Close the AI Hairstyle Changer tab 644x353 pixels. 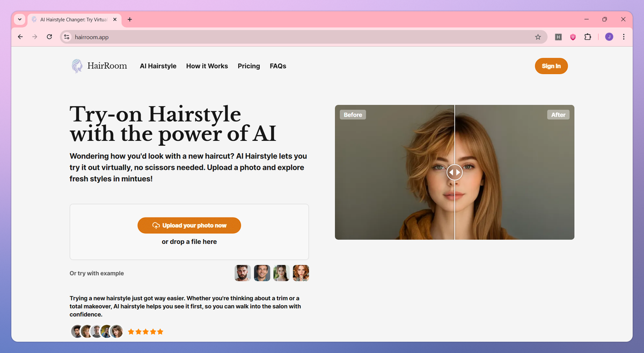(x=116, y=19)
